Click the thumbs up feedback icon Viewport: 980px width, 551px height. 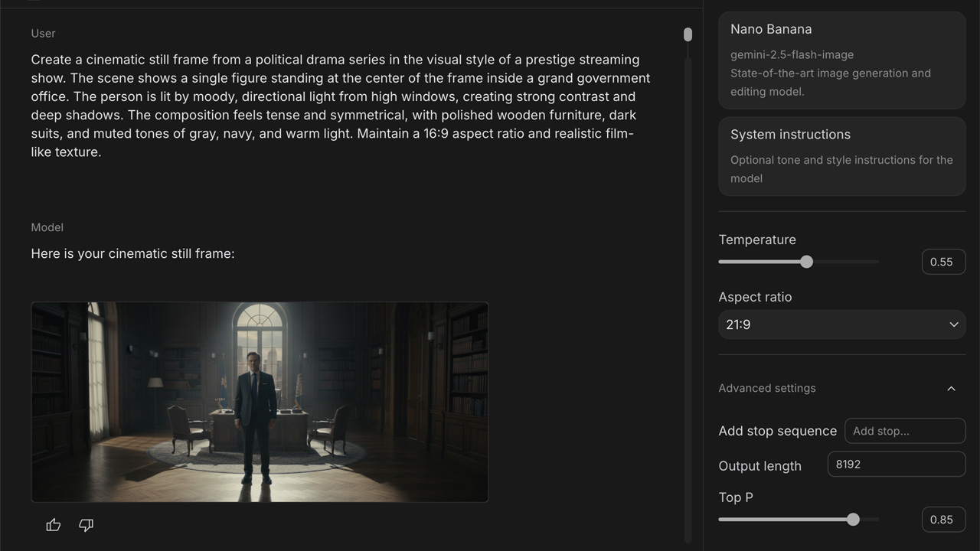pos(54,525)
